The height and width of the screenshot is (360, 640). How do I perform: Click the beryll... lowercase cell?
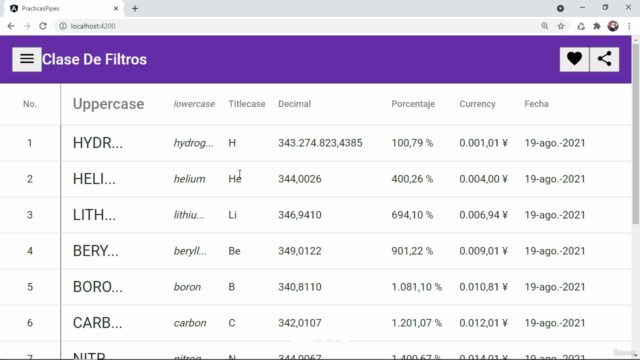point(190,251)
